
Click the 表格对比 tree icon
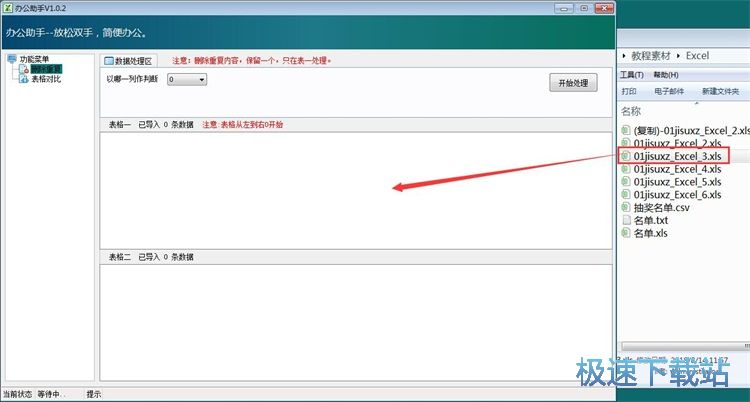(24, 79)
